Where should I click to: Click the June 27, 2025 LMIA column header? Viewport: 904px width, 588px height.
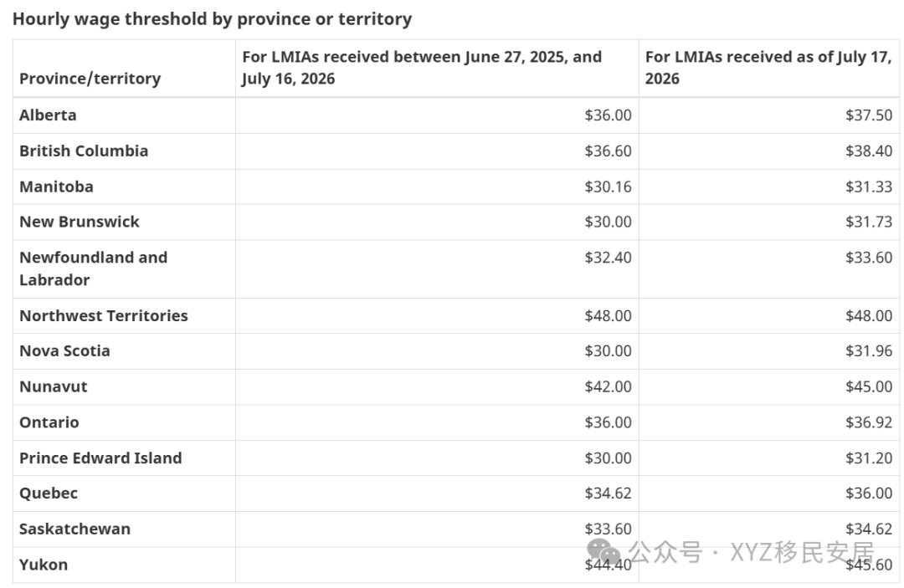422,68
